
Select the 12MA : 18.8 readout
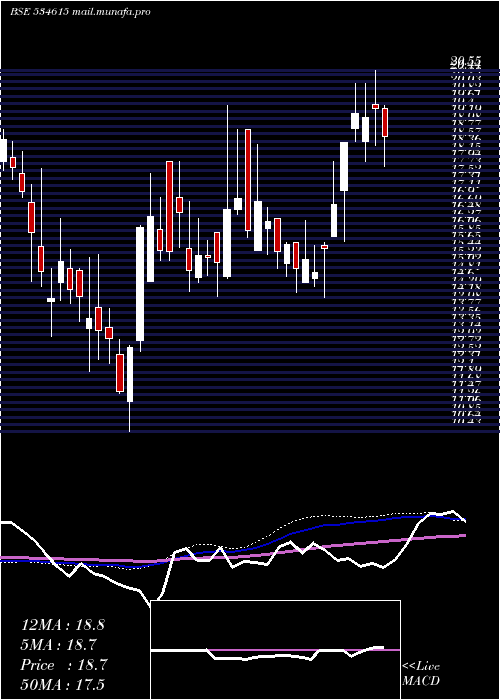pos(63,624)
